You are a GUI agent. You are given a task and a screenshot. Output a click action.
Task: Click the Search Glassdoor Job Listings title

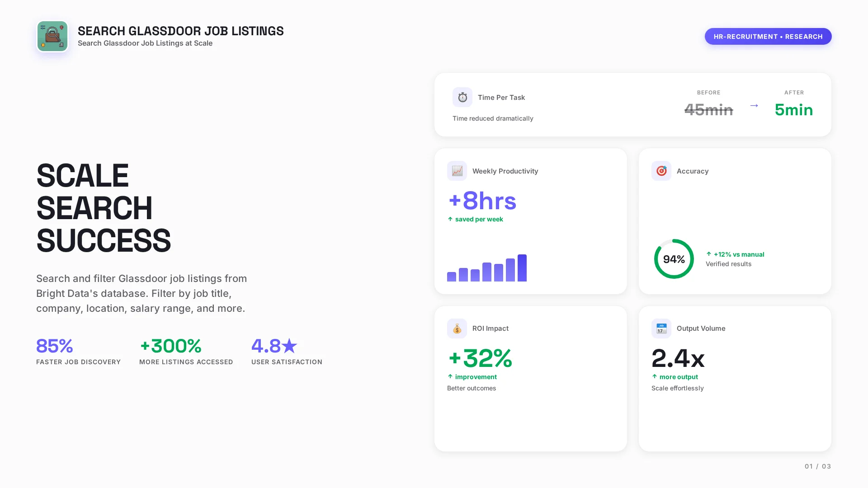(180, 31)
